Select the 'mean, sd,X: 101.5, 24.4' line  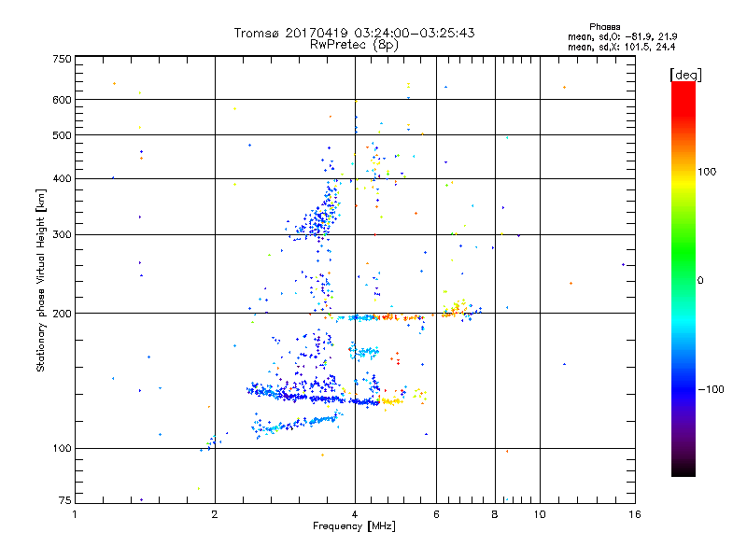tap(621, 47)
